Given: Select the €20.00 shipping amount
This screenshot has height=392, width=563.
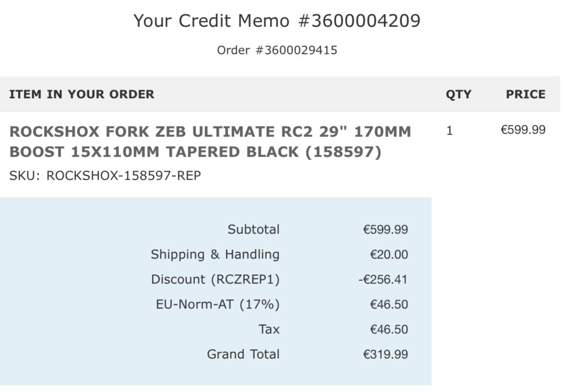Looking at the screenshot, I should point(389,255).
